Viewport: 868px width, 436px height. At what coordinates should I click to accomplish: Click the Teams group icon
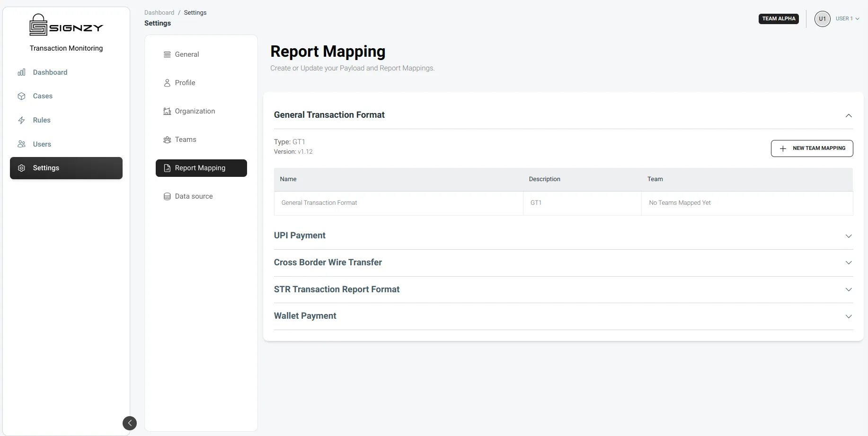click(x=167, y=140)
